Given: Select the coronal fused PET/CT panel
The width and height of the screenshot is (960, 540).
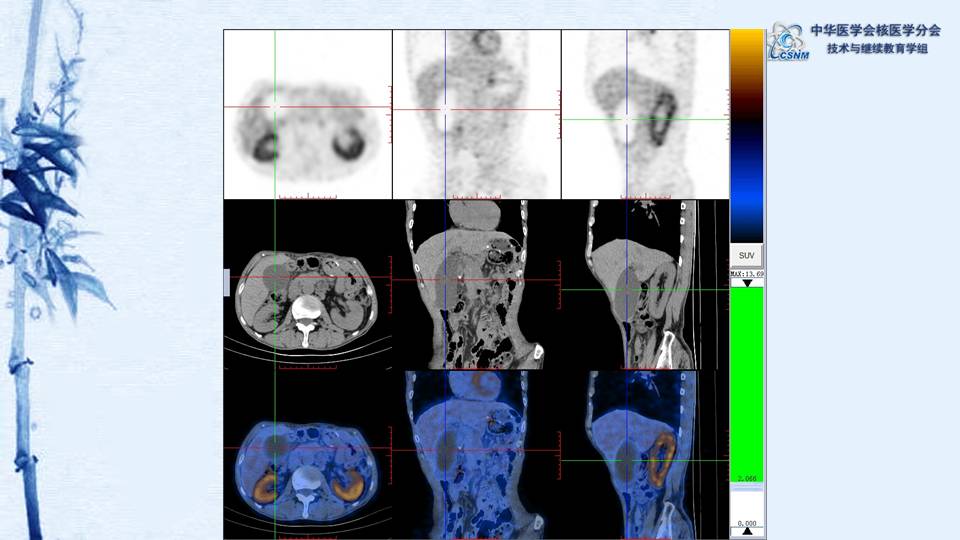Looking at the screenshot, I should click(476, 455).
